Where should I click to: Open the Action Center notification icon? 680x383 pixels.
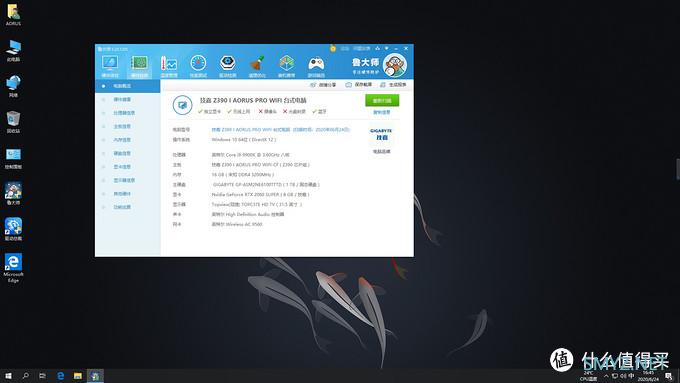pyautogui.click(x=668, y=376)
